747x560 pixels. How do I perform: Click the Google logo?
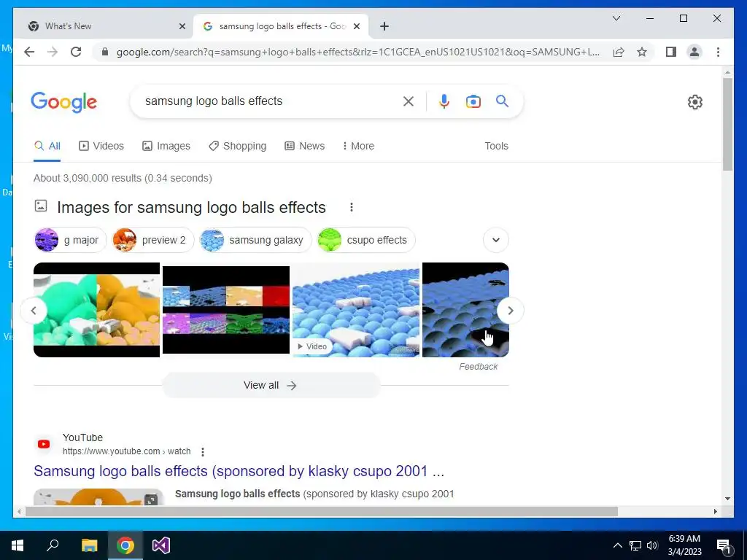coord(64,102)
